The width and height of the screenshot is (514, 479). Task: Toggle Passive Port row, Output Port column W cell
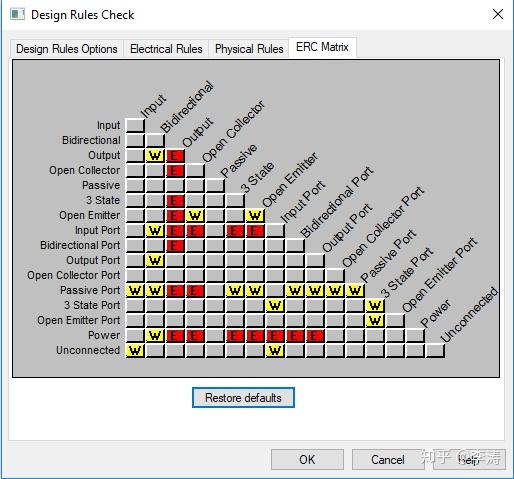[315, 291]
